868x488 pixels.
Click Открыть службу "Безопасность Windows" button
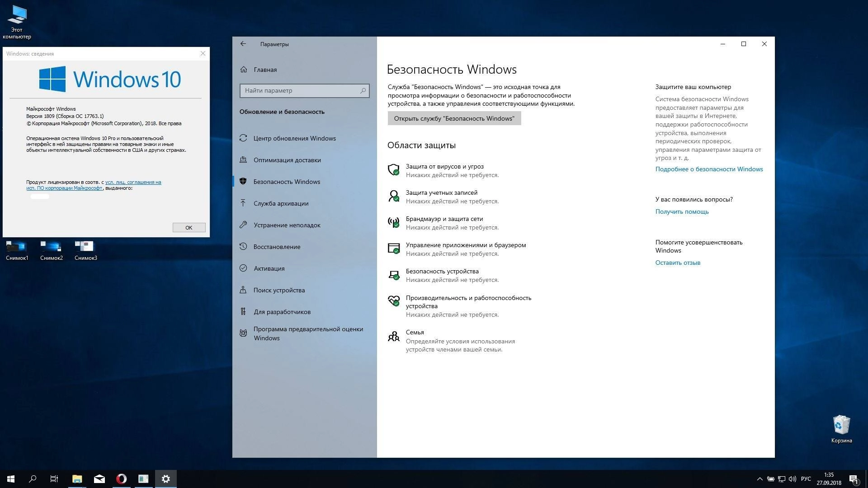click(454, 118)
